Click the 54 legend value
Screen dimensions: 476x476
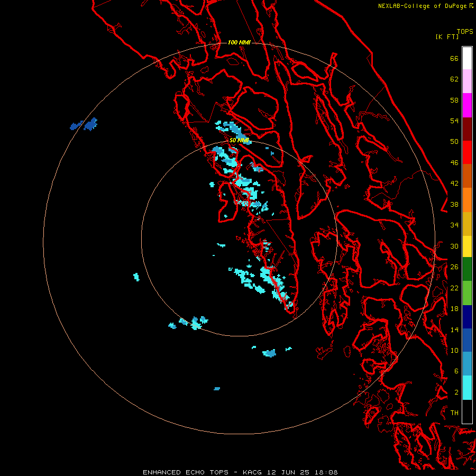pos(454,121)
